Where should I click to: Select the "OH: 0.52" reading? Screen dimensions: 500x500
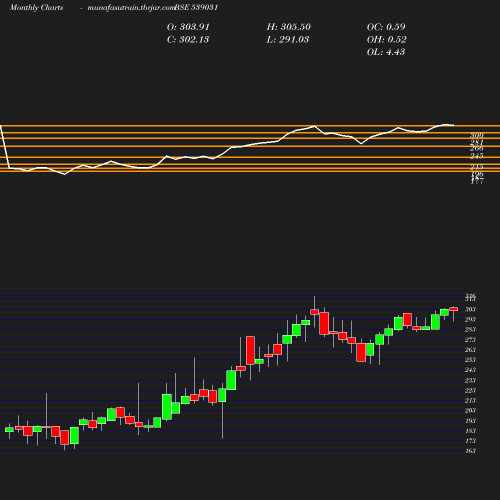(387, 40)
